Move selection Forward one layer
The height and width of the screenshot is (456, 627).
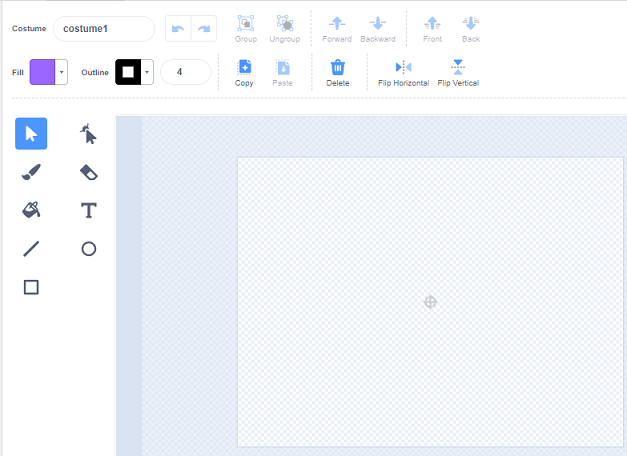(337, 29)
